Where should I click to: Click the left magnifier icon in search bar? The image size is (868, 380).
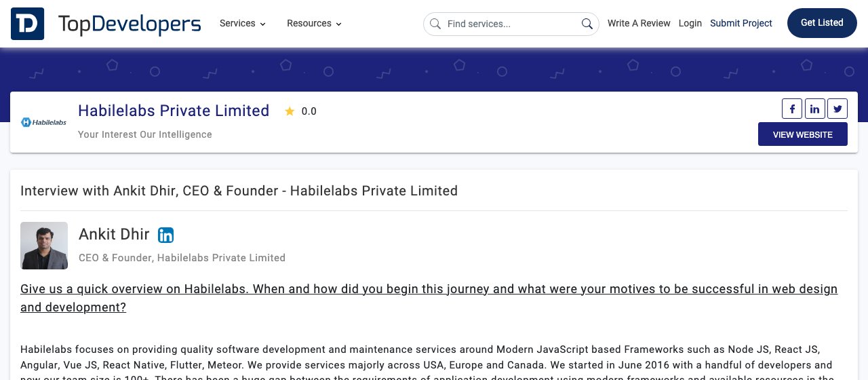[435, 24]
